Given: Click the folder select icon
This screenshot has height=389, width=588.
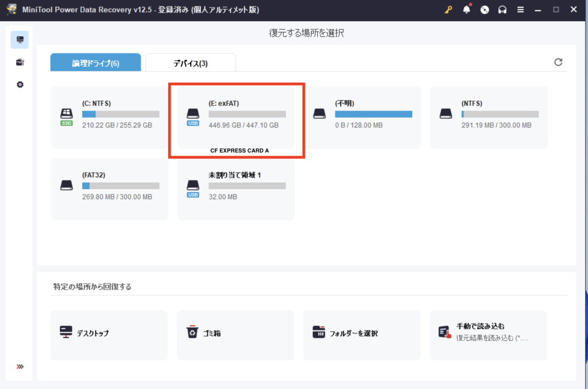Looking at the screenshot, I should tap(319, 332).
